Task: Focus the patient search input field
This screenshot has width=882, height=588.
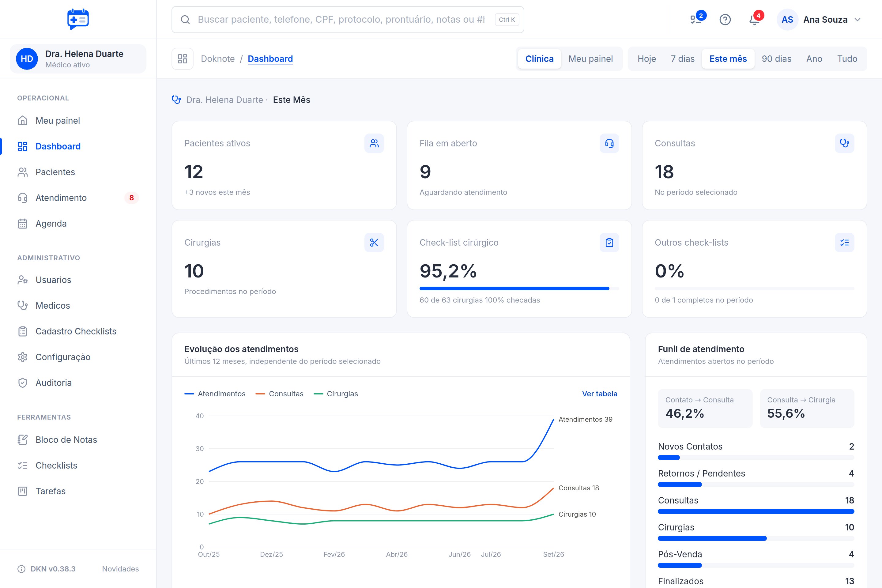Action: [x=348, y=20]
